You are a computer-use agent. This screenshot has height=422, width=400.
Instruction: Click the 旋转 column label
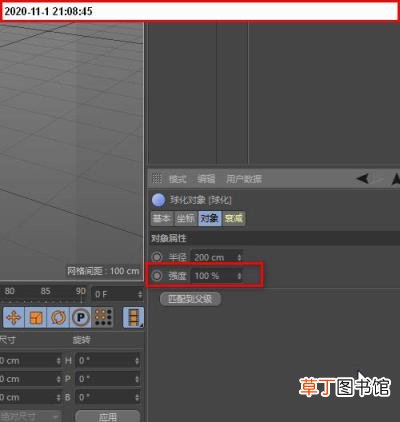point(82,340)
